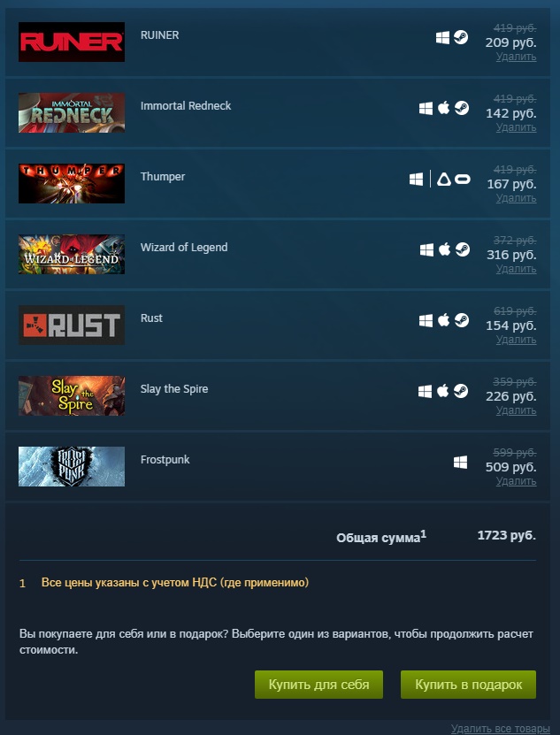Screen dimensions: 560x735
Task: Open the Wizard of Legend title link
Action: click(x=184, y=248)
